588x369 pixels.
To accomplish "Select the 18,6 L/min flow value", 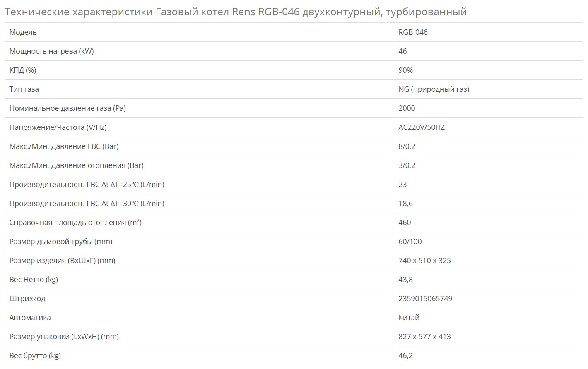I will [405, 204].
